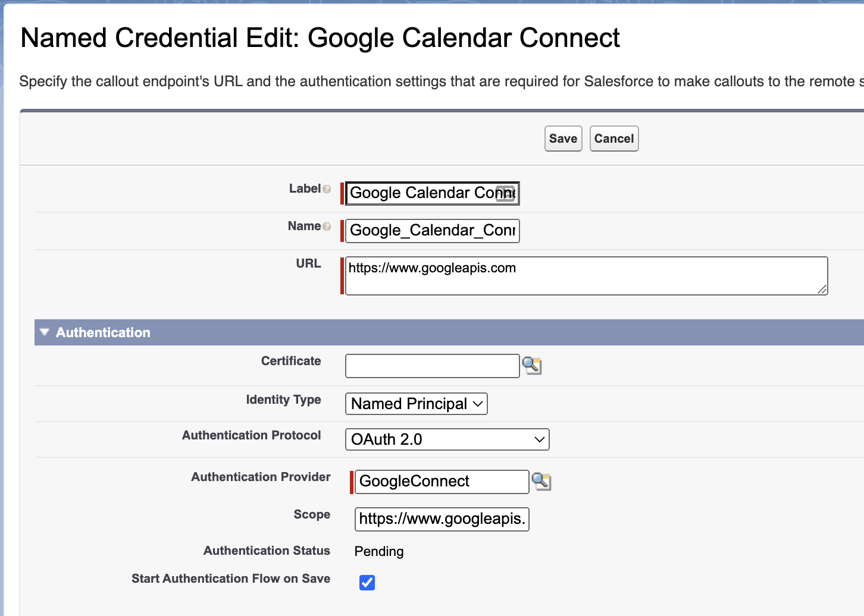Uncheck Start Authentication Flow on Save

coord(367,583)
